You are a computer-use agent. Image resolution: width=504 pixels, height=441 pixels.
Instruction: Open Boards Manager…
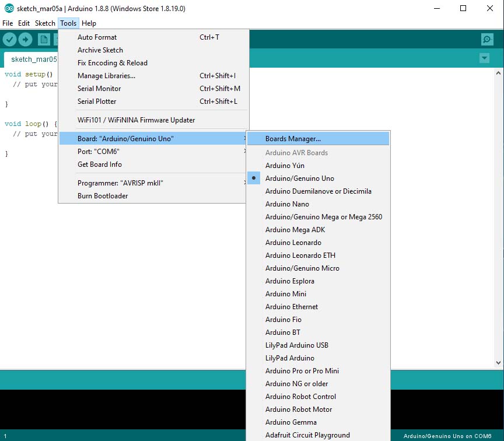click(318, 138)
